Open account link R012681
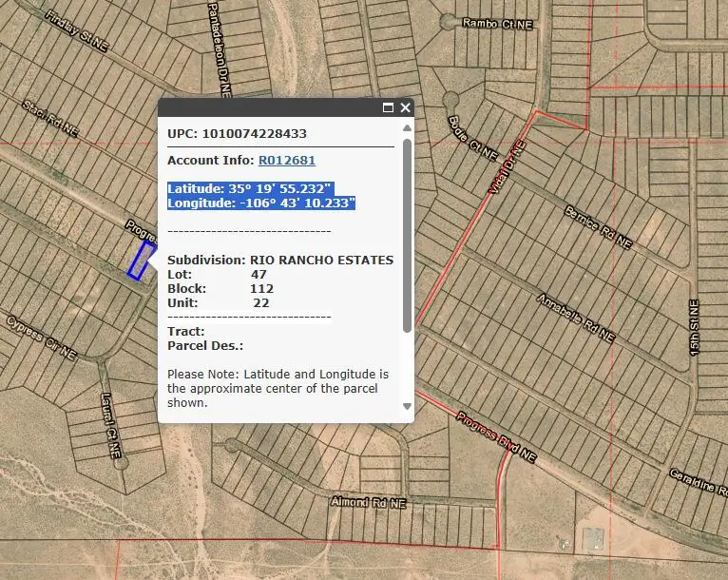The image size is (728, 580). click(x=286, y=161)
